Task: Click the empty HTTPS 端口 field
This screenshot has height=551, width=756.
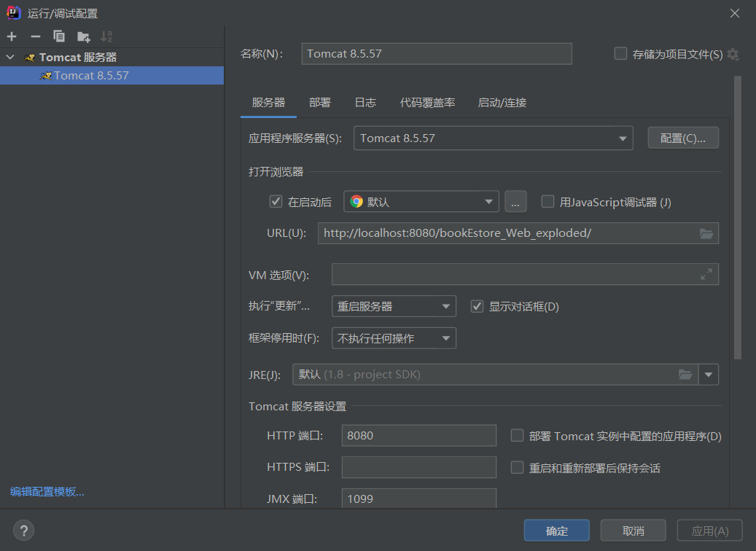Action: (419, 467)
